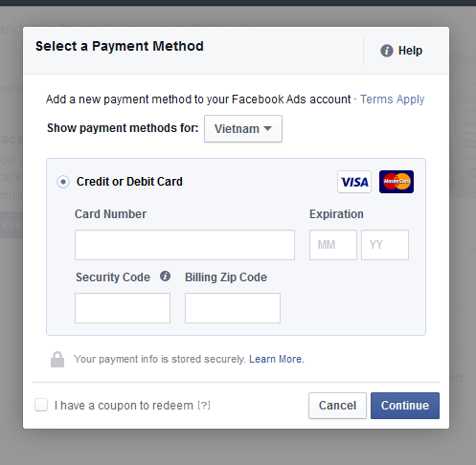This screenshot has width=476, height=465.
Task: Click the 'I have a coupon to redeem' label
Action: [124, 406]
